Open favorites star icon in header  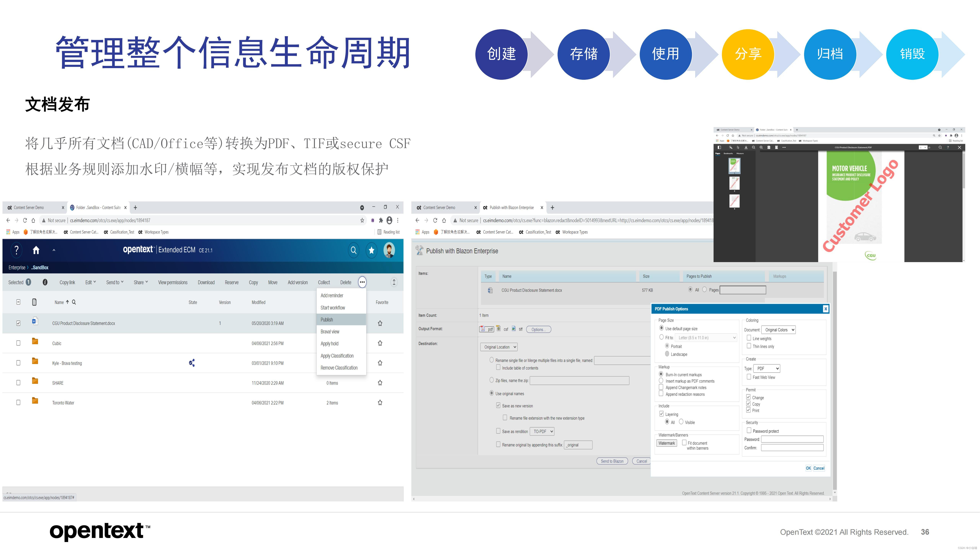tap(371, 250)
